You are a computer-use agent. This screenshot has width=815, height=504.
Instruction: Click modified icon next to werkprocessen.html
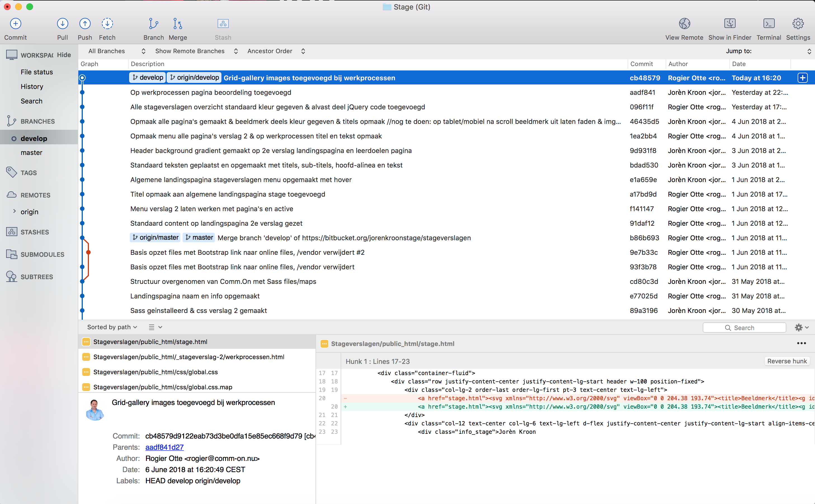(86, 357)
